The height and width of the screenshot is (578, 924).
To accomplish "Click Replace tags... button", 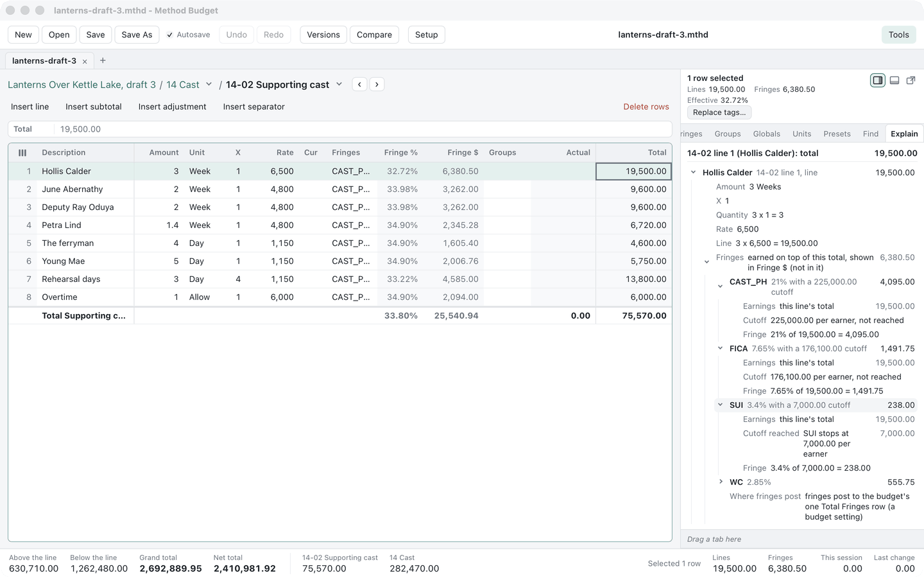I will tap(719, 112).
